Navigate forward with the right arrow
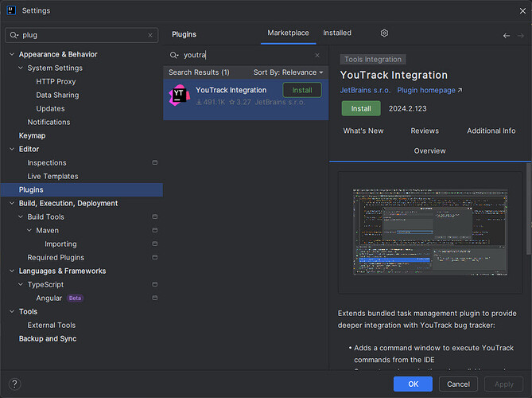532x398 pixels. pyautogui.click(x=520, y=36)
